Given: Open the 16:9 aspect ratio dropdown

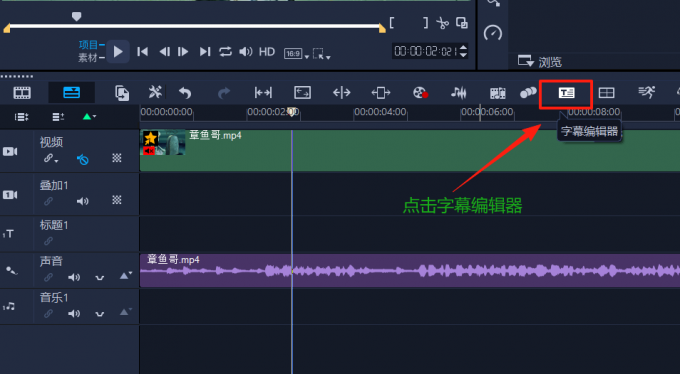Looking at the screenshot, I should [296, 54].
